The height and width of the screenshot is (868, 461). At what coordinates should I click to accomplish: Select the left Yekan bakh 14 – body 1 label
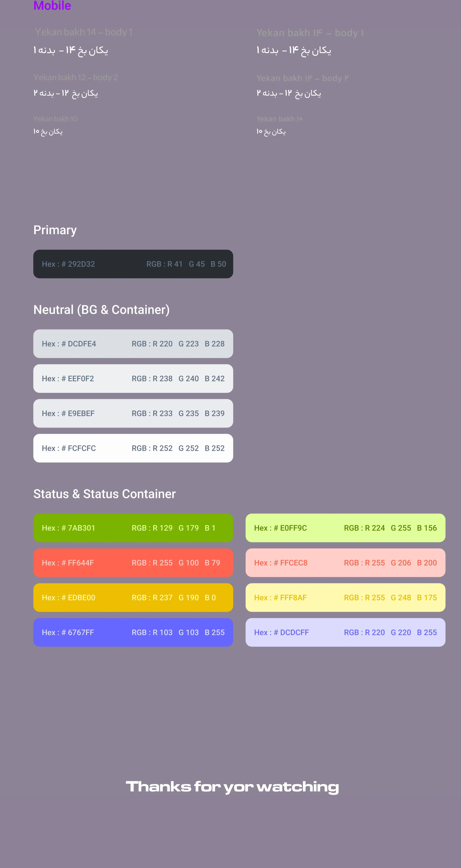pyautogui.click(x=84, y=32)
